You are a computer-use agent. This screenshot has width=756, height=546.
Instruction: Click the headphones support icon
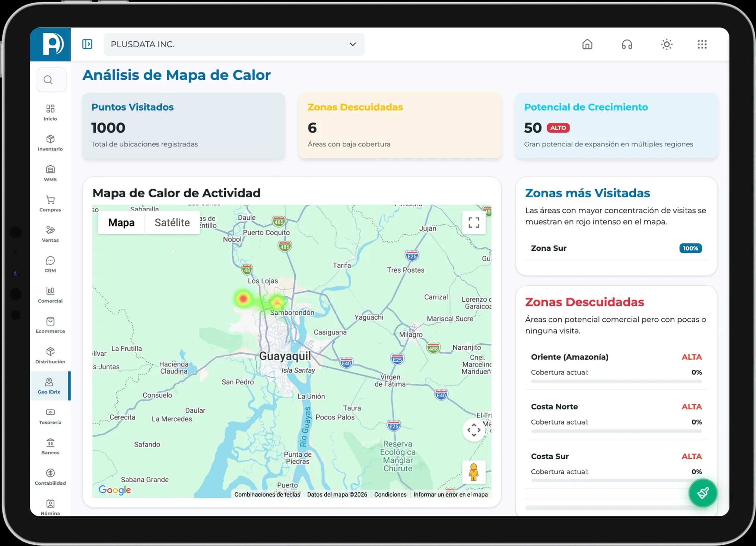click(627, 45)
